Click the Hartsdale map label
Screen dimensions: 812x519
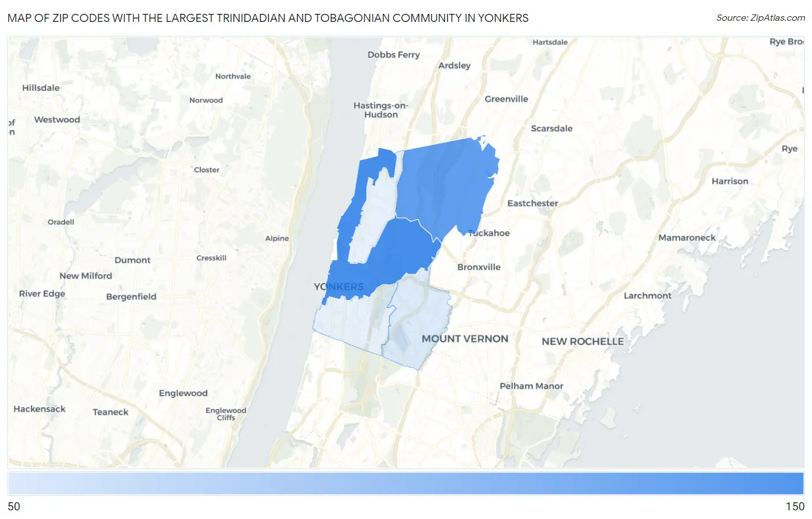click(550, 42)
